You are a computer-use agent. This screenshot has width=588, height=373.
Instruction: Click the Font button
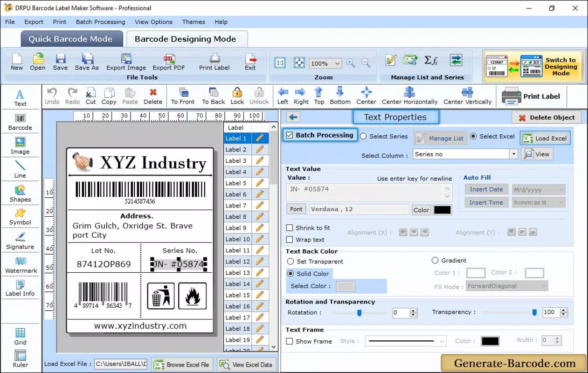coord(296,209)
